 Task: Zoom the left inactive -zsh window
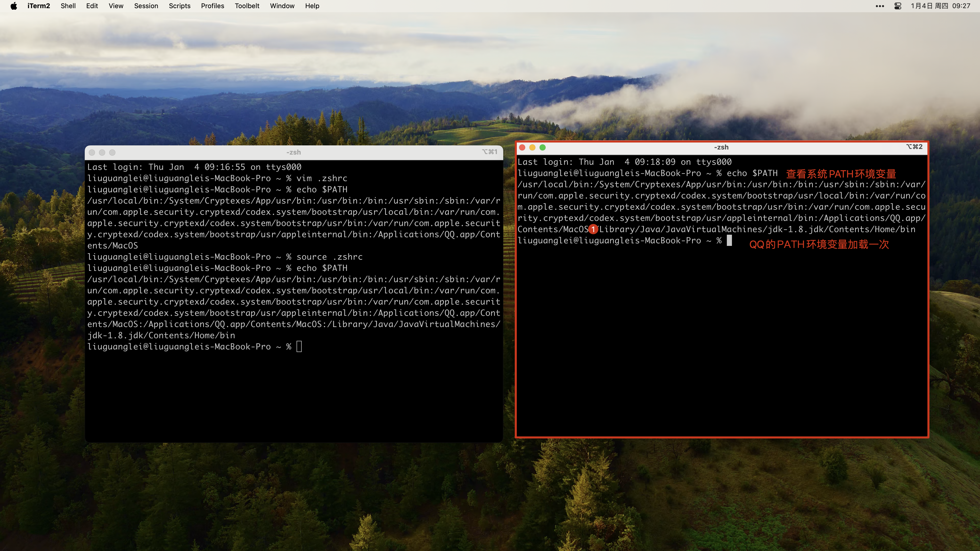[x=112, y=153]
